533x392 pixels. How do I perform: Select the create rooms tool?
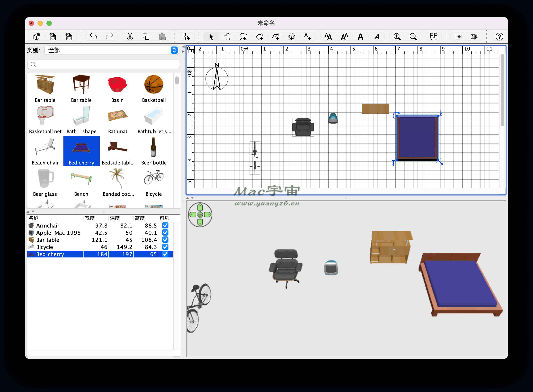pos(260,37)
